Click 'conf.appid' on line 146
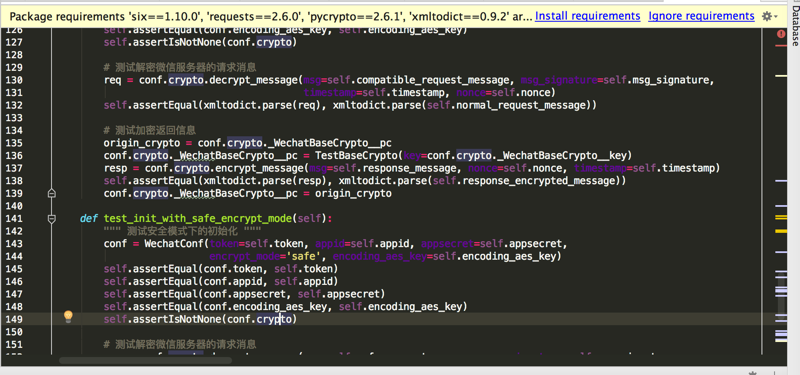The width and height of the screenshot is (800, 375). tap(233, 281)
